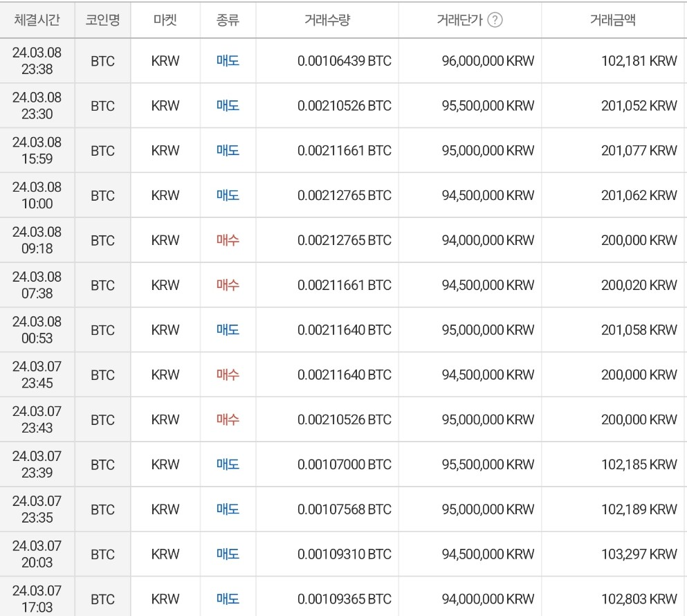Click BTC in the 10:00 row
The image size is (687, 616).
click(x=102, y=196)
